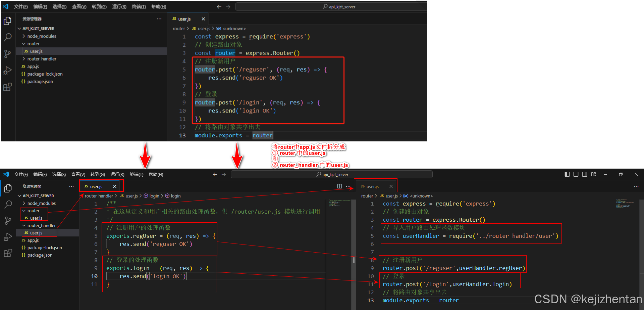The width and height of the screenshot is (644, 310).
Task: Open Extensions icon in lower window activity bar
Action: click(8, 253)
